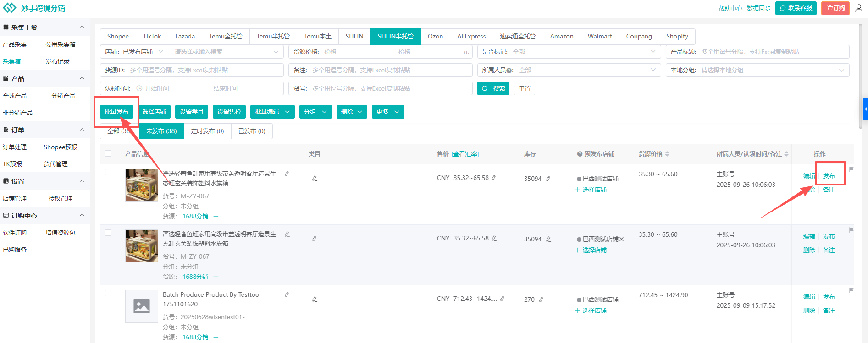This screenshot has width=868, height=343.
Task: Check the first product row checkbox
Action: coord(108,172)
